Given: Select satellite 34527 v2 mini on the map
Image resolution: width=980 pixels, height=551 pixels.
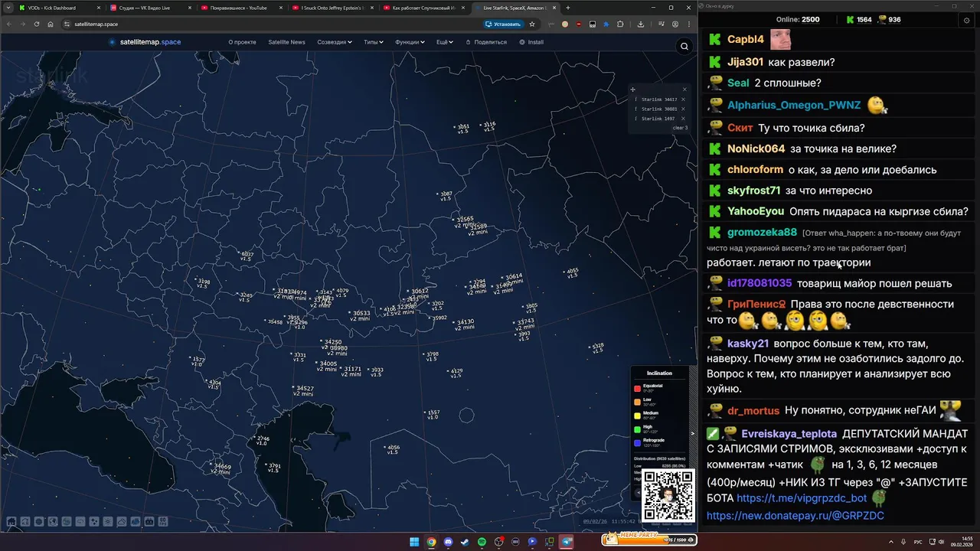Looking at the screenshot, I should pos(304,390).
